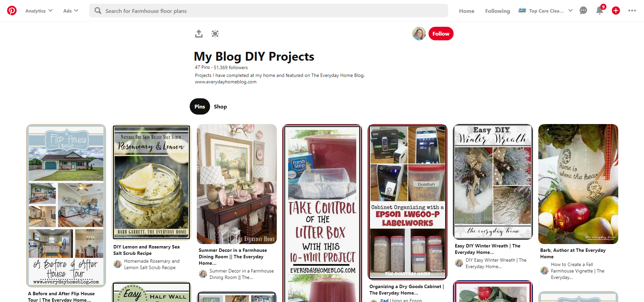Click the Pinterest logo icon

[x=12, y=11]
